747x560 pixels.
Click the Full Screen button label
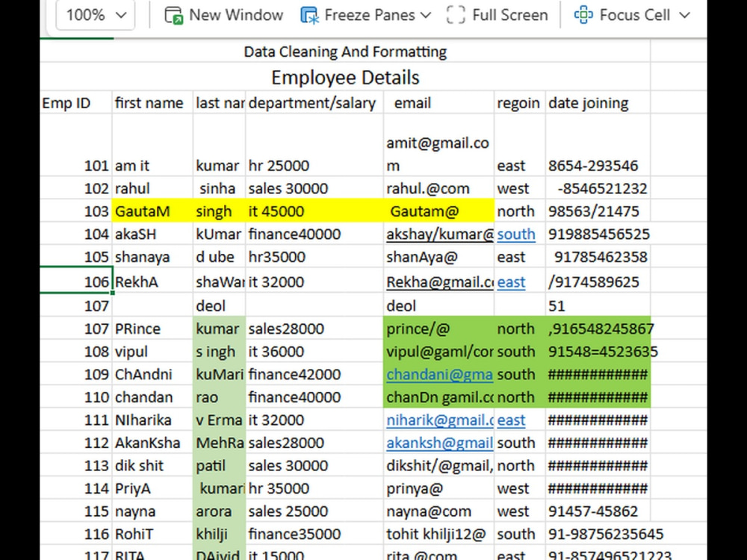pyautogui.click(x=510, y=15)
